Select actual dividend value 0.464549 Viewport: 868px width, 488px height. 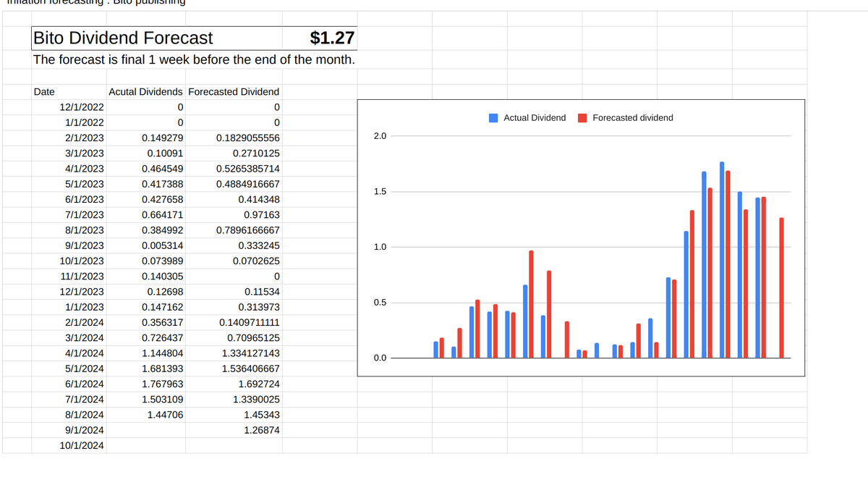(x=145, y=169)
